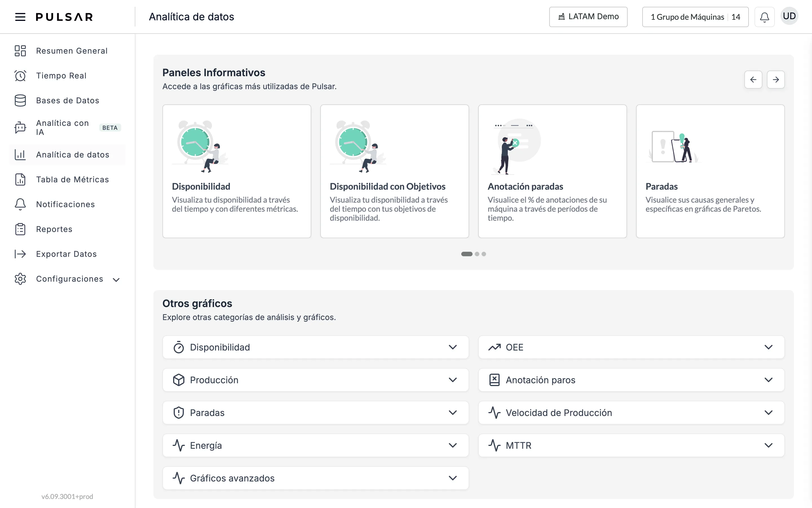The height and width of the screenshot is (508, 812).
Task: Click the pulse icon in Gráficos avanzados row
Action: click(178, 478)
